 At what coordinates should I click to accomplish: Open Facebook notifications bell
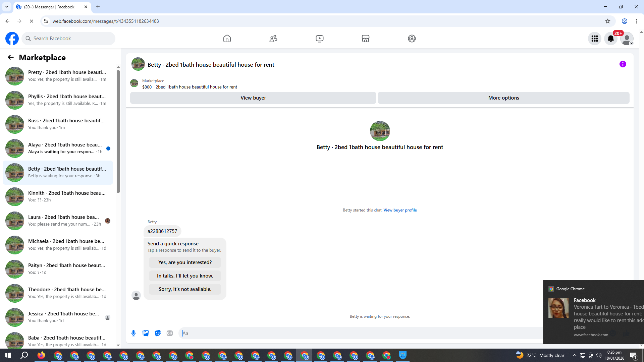[x=610, y=39]
